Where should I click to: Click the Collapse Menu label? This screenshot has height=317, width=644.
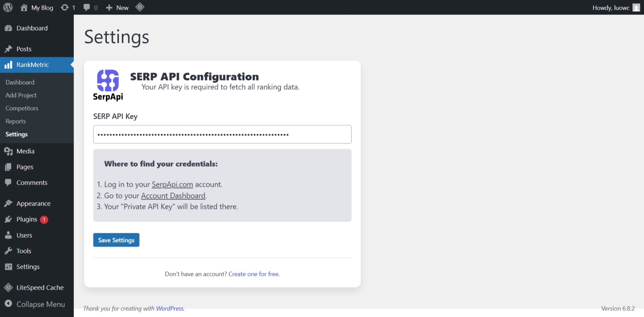41,304
